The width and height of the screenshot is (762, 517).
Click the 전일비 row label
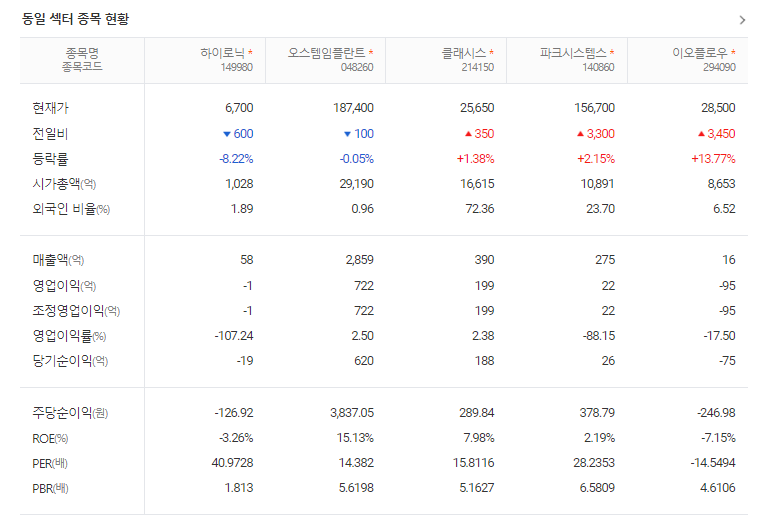click(50, 134)
